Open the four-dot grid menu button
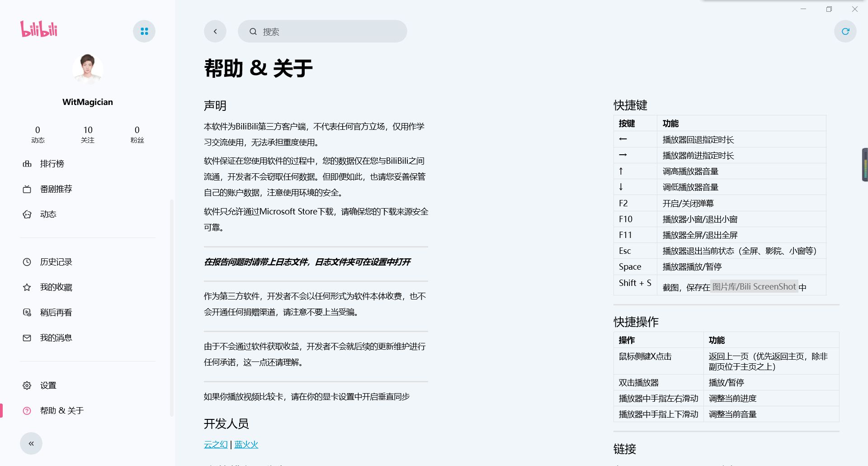The image size is (868, 466). pos(144,31)
